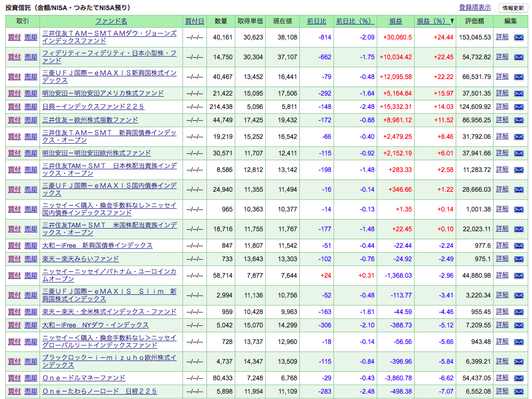This screenshot has height=399, width=532.
Task: Click the 損益 value +30,060.5
Action: (x=398, y=37)
